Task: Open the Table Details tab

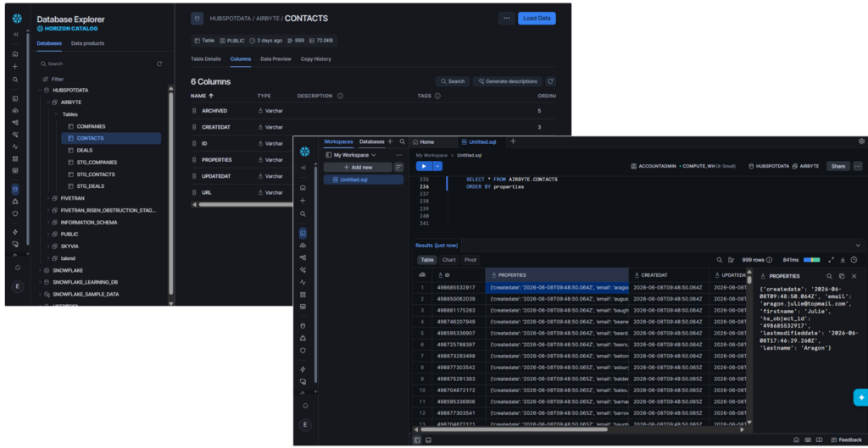Action: click(206, 58)
